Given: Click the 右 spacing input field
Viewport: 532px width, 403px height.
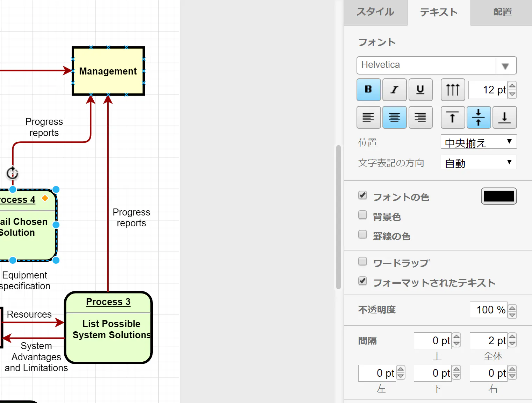Looking at the screenshot, I should (x=489, y=373).
